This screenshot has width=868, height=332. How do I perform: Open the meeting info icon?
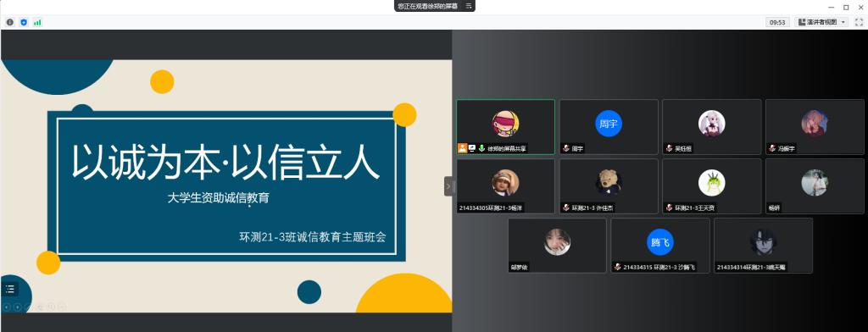coord(10,22)
